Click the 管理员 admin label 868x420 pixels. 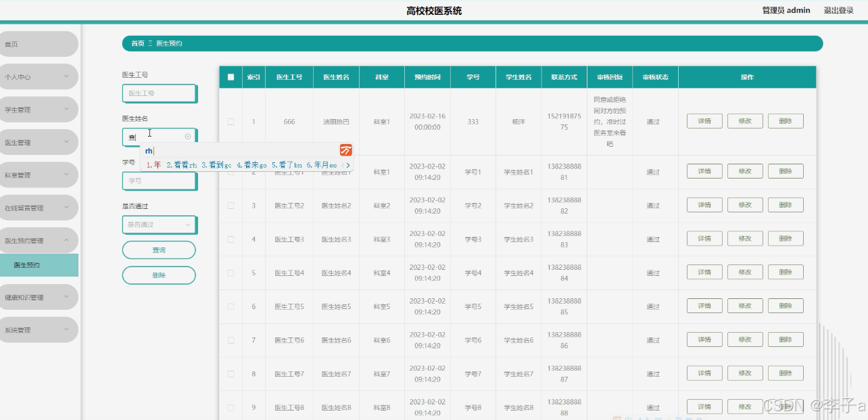pos(786,10)
